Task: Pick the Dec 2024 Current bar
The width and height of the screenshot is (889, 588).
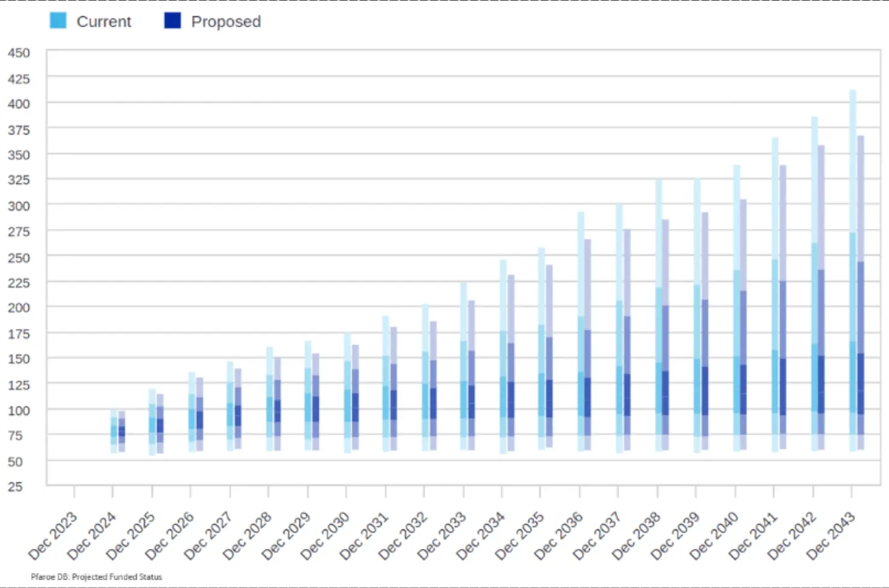Action: click(x=114, y=431)
